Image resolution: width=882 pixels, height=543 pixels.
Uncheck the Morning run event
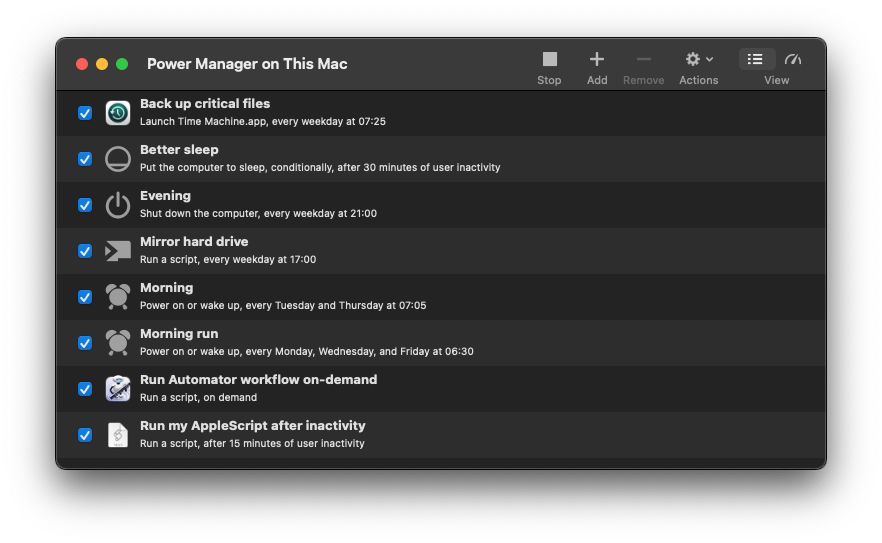coord(85,343)
